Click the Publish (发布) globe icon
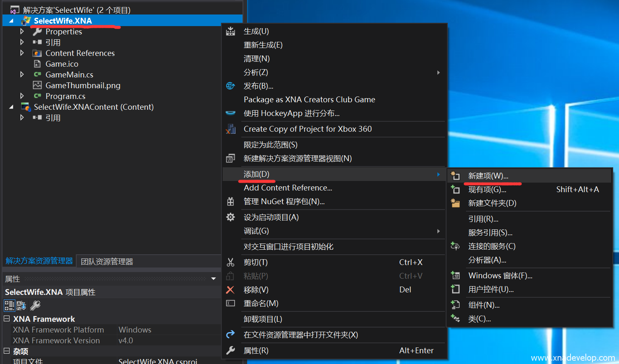This screenshot has width=619, height=364. click(231, 86)
